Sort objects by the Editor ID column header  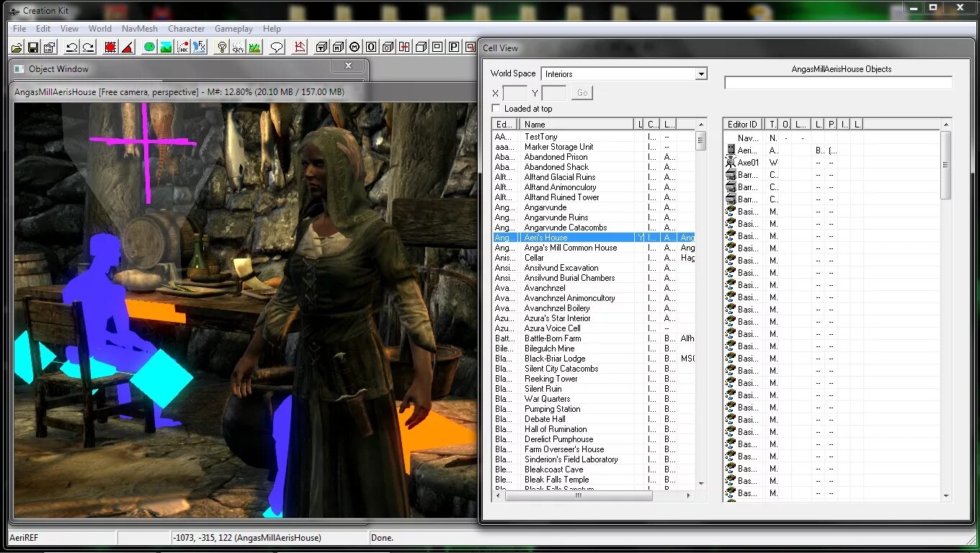(x=744, y=125)
